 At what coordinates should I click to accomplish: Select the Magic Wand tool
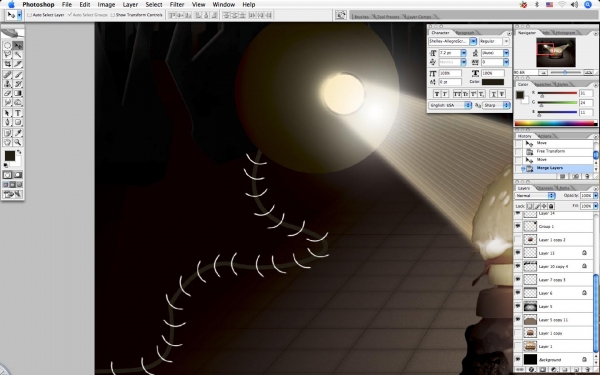tap(18, 55)
